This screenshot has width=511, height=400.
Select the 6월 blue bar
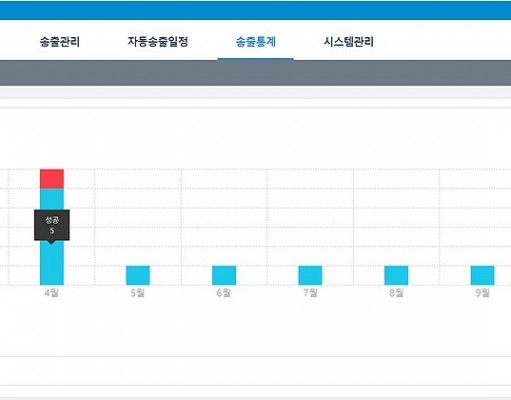pos(224,276)
